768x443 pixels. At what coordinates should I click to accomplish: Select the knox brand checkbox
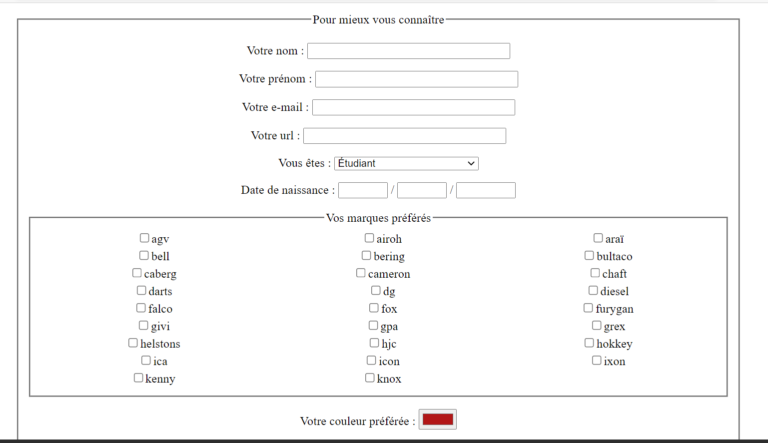point(370,378)
